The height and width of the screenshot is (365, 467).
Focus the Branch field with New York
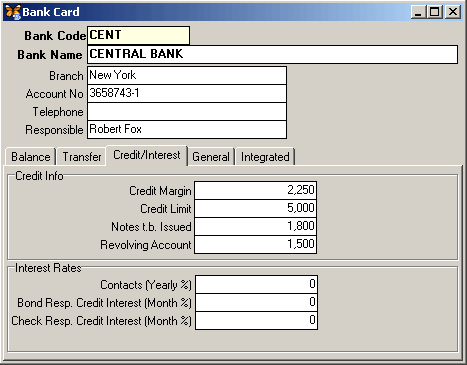tap(187, 75)
